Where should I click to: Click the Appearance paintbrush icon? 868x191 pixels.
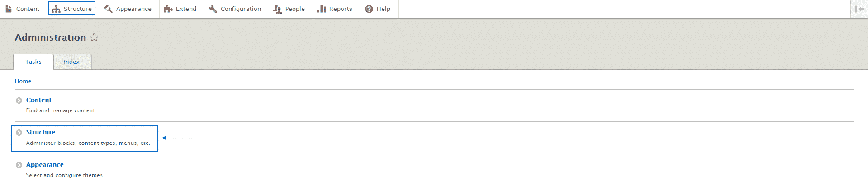[109, 9]
